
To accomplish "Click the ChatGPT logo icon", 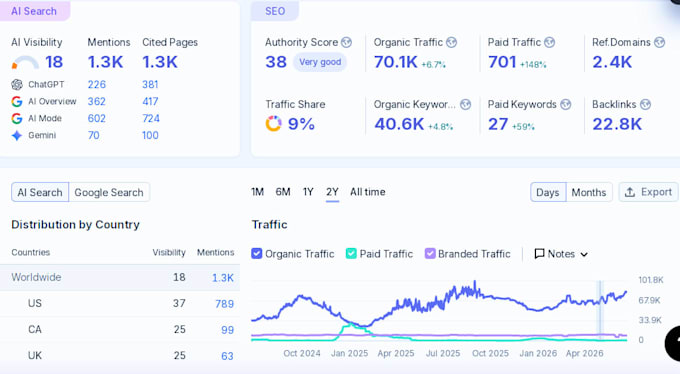I will click(17, 84).
